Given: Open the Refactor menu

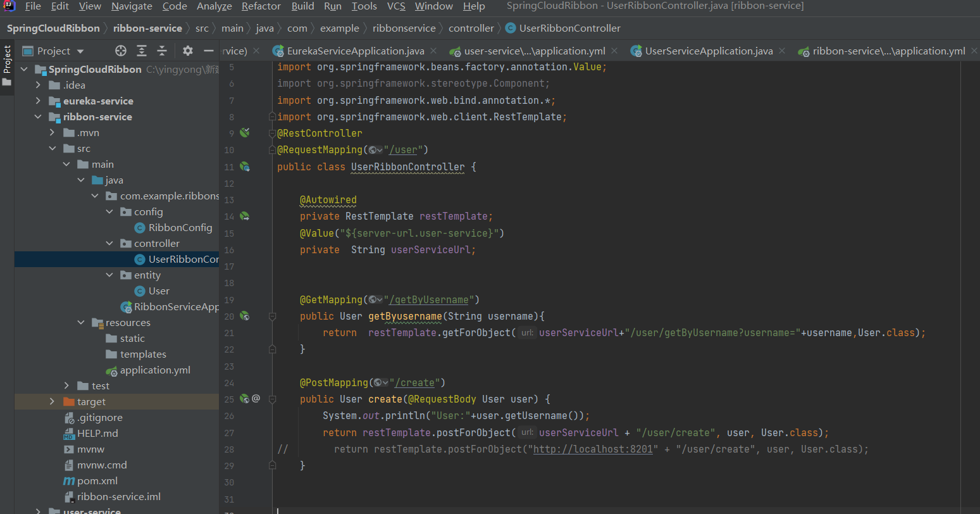Looking at the screenshot, I should pyautogui.click(x=261, y=6).
